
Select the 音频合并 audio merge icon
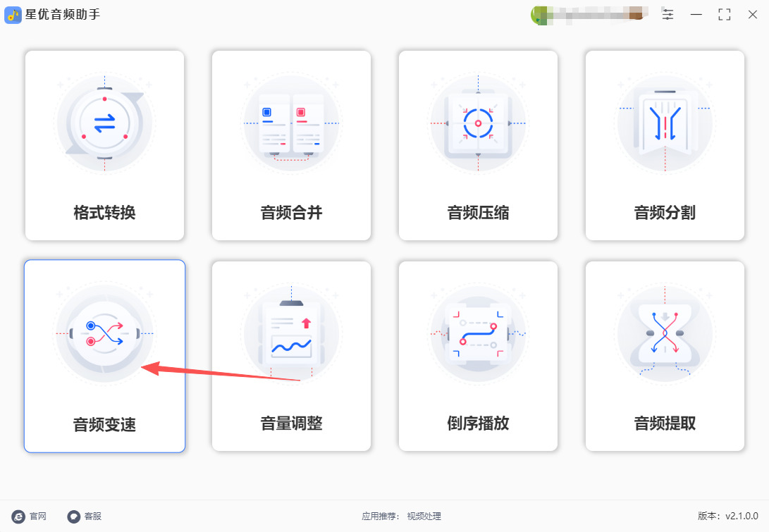click(x=291, y=123)
